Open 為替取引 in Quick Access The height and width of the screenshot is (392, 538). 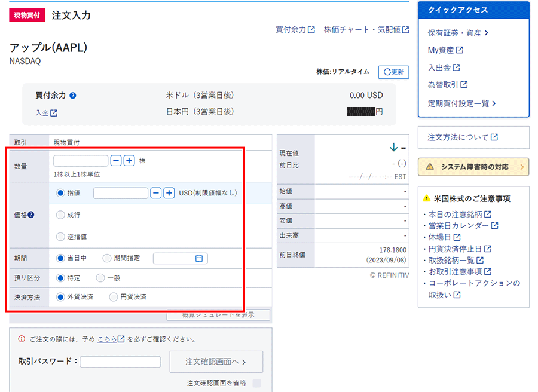pyautogui.click(x=447, y=84)
